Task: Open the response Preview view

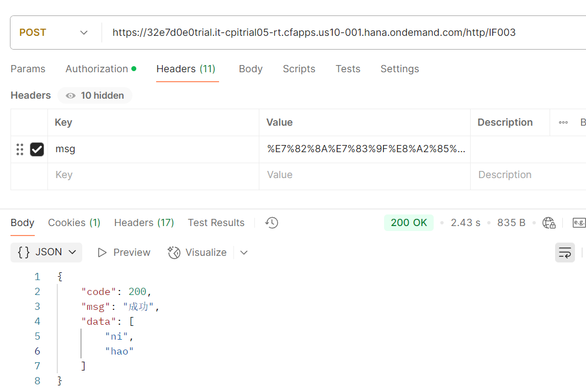Action: (x=123, y=252)
